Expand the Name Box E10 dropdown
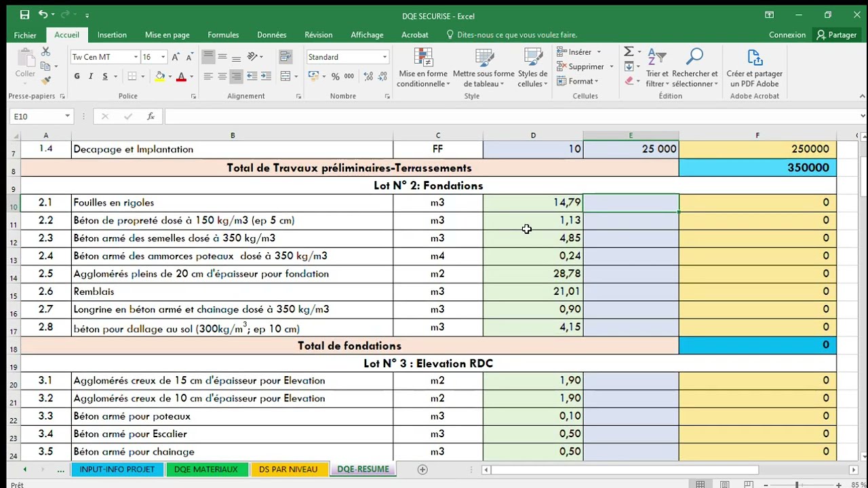The image size is (868, 488). click(x=67, y=117)
